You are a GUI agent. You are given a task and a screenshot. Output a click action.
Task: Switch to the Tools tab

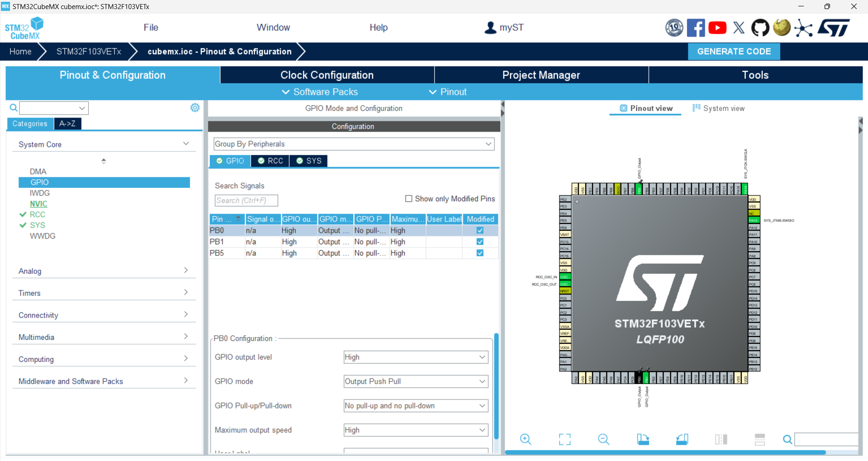[755, 75]
